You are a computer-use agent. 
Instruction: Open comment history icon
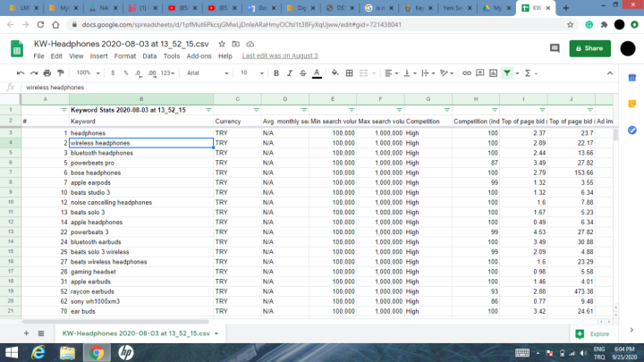(x=555, y=48)
